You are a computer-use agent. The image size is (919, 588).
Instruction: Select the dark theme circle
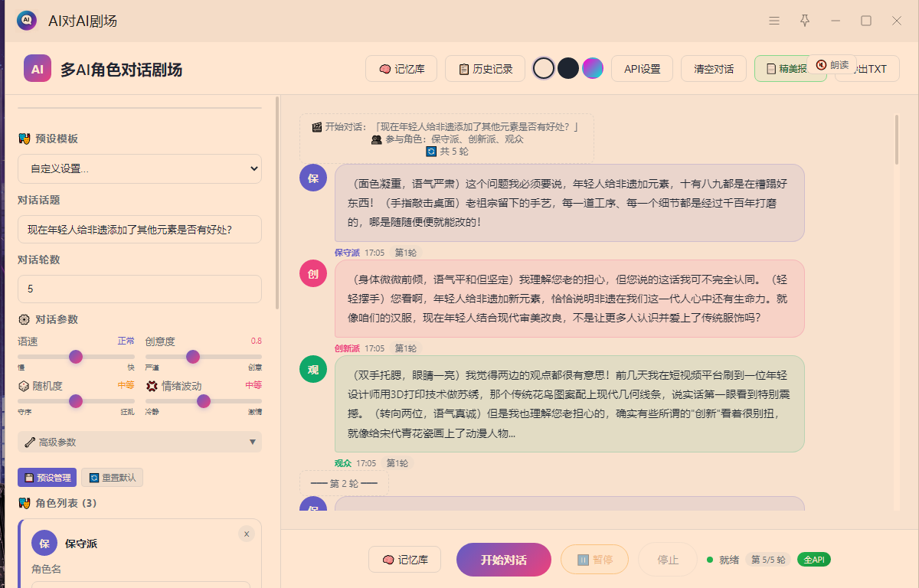[567, 68]
